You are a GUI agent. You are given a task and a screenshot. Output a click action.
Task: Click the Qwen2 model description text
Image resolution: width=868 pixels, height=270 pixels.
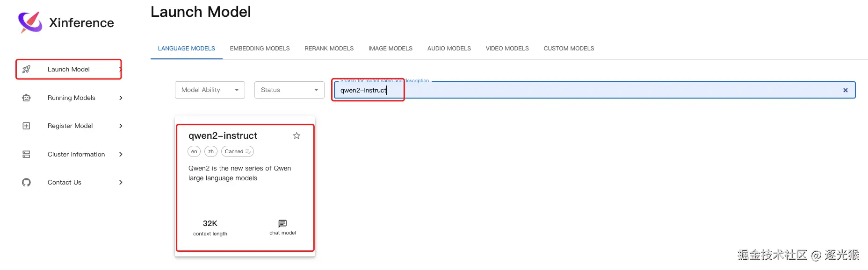239,173
